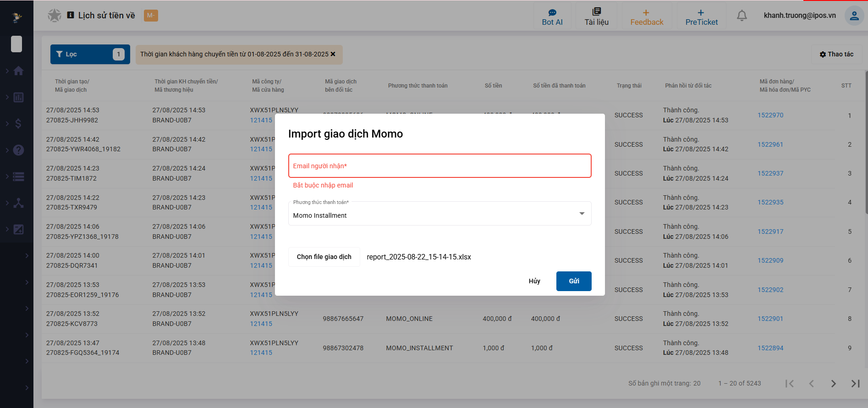Open the Thao tác actions menu
Screen dimensions: 868x408
[x=836, y=54]
